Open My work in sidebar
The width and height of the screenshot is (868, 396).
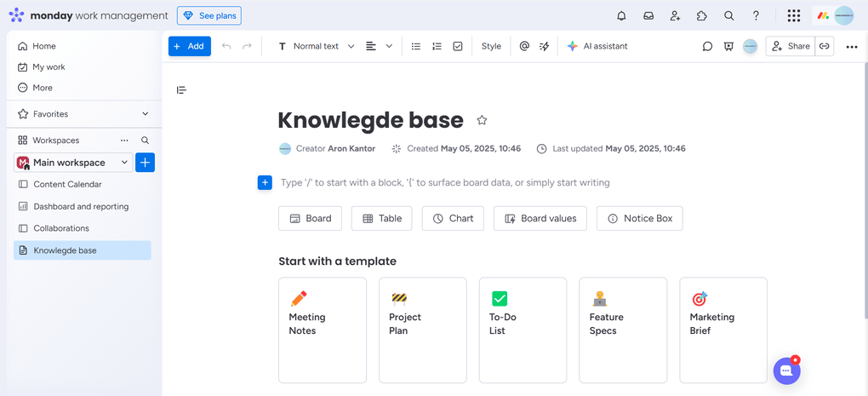point(42,67)
